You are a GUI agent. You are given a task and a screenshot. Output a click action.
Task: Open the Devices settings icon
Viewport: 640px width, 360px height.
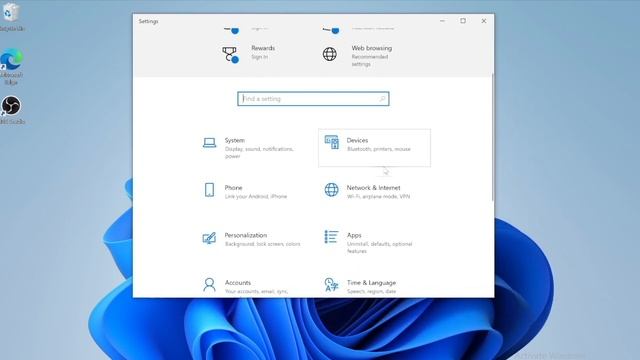tap(331, 142)
